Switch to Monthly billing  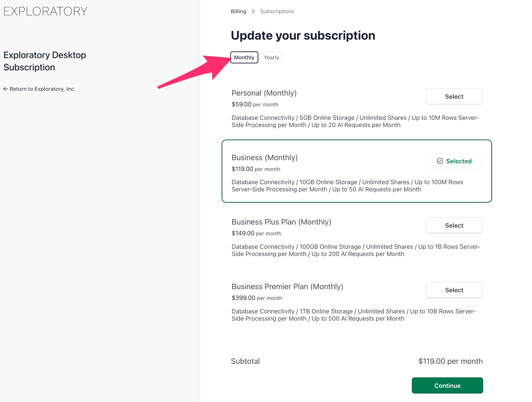pos(244,57)
